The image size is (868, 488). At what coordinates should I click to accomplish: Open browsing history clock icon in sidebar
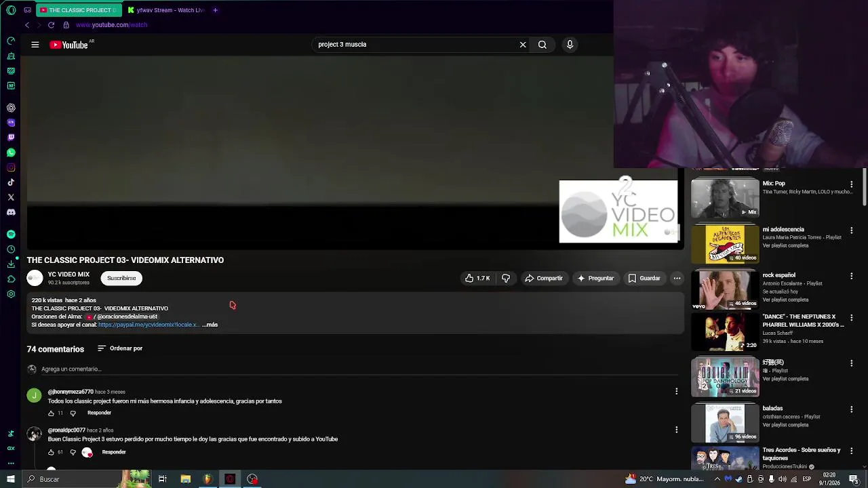(x=11, y=249)
